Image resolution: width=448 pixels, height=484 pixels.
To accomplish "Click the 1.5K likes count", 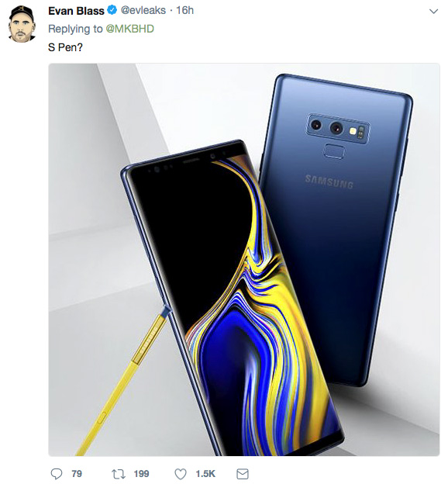I will [x=205, y=474].
